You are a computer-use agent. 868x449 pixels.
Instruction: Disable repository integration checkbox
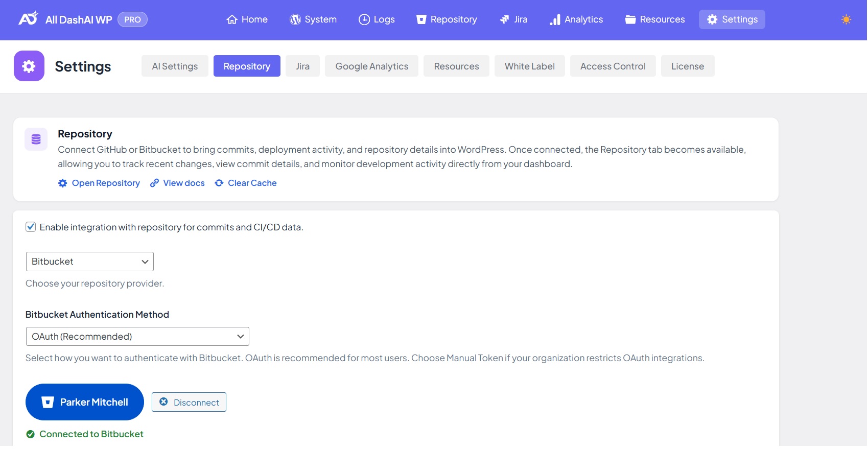[31, 227]
